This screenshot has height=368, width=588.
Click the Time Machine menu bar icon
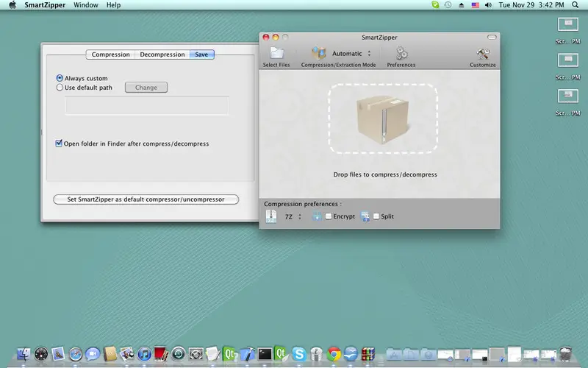coord(448,5)
